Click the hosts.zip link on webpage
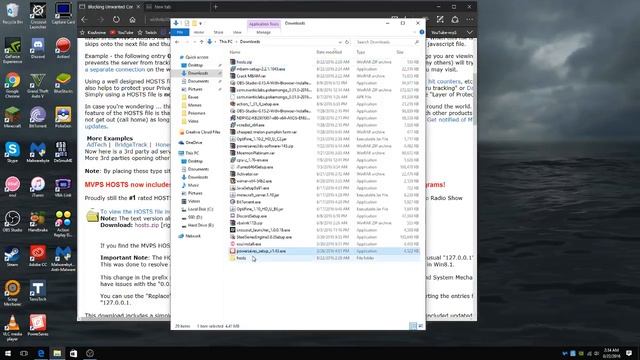 pos(147,225)
